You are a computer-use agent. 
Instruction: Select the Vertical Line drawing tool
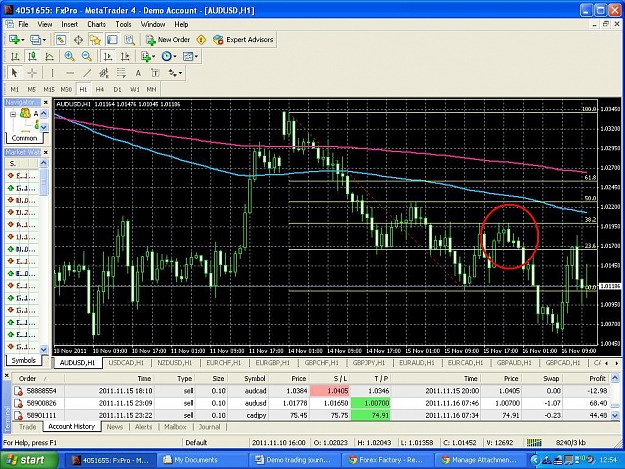pyautogui.click(x=52, y=73)
